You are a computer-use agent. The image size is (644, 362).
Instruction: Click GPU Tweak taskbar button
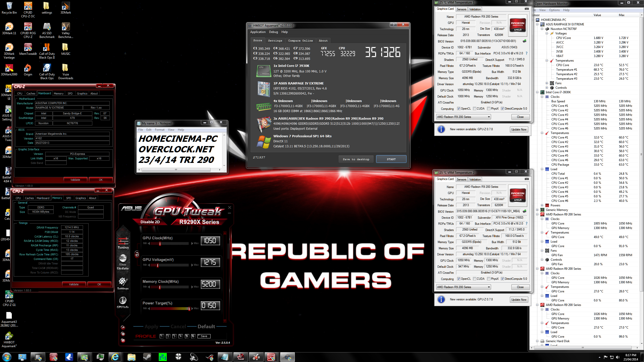pos(240,357)
